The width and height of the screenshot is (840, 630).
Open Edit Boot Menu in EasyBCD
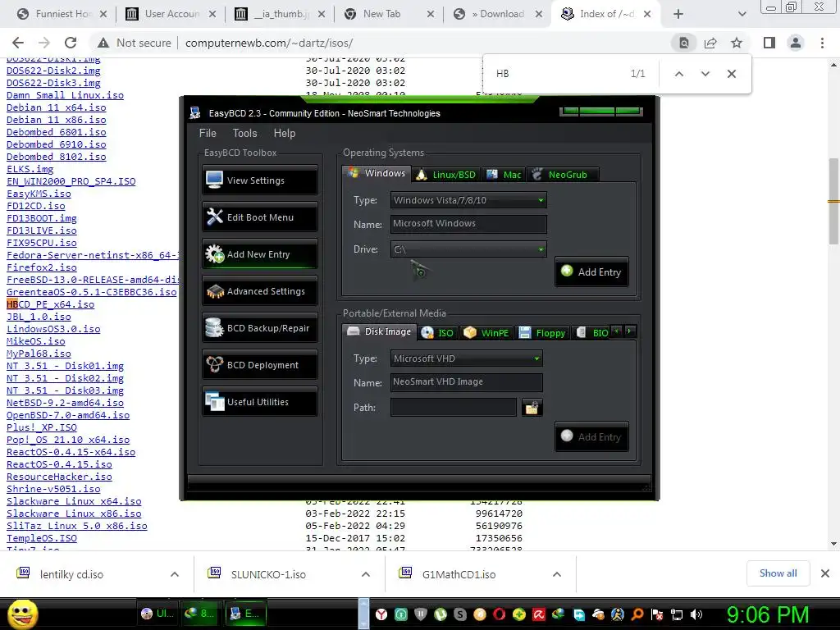(x=260, y=217)
